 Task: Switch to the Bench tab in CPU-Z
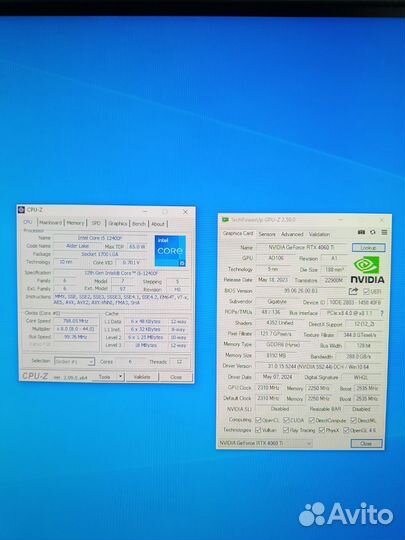pos(139,224)
